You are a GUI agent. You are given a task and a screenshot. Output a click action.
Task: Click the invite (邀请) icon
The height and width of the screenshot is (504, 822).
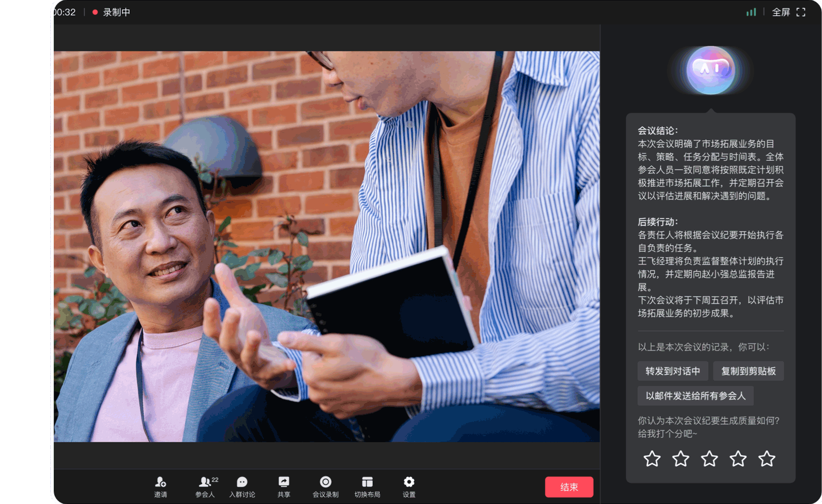point(160,486)
